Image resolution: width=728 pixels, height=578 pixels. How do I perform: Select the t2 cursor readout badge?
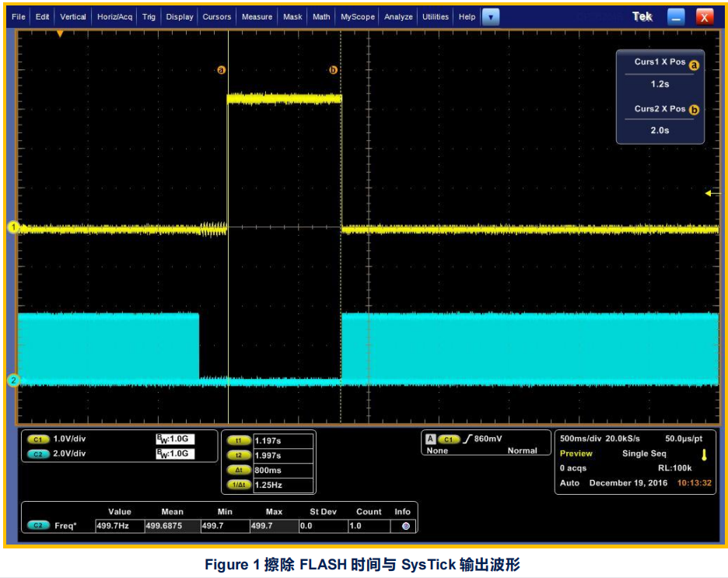click(239, 455)
